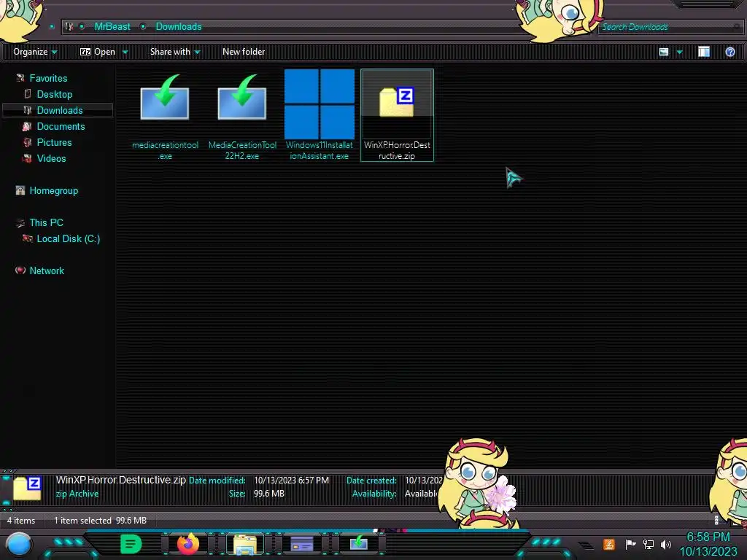The width and height of the screenshot is (747, 560).
Task: Open the Help question mark icon
Action: pyautogui.click(x=729, y=52)
